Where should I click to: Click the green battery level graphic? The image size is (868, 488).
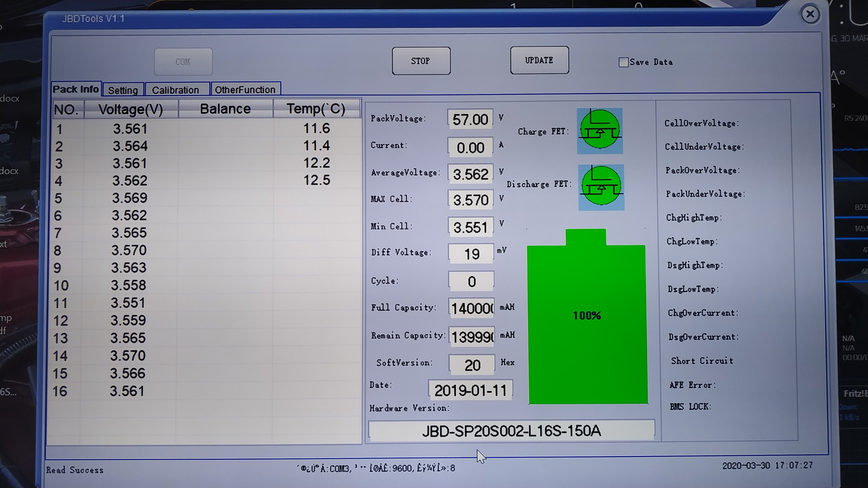coord(587,323)
